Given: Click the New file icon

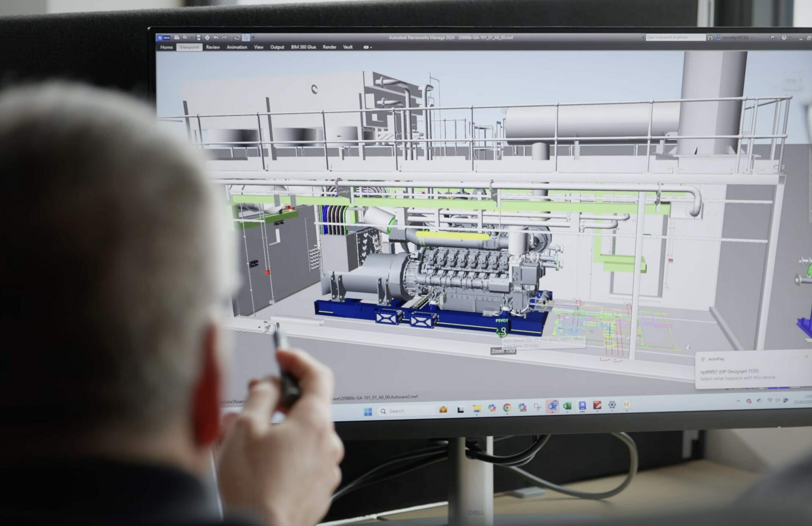Looking at the screenshot, I should pyautogui.click(x=177, y=37).
